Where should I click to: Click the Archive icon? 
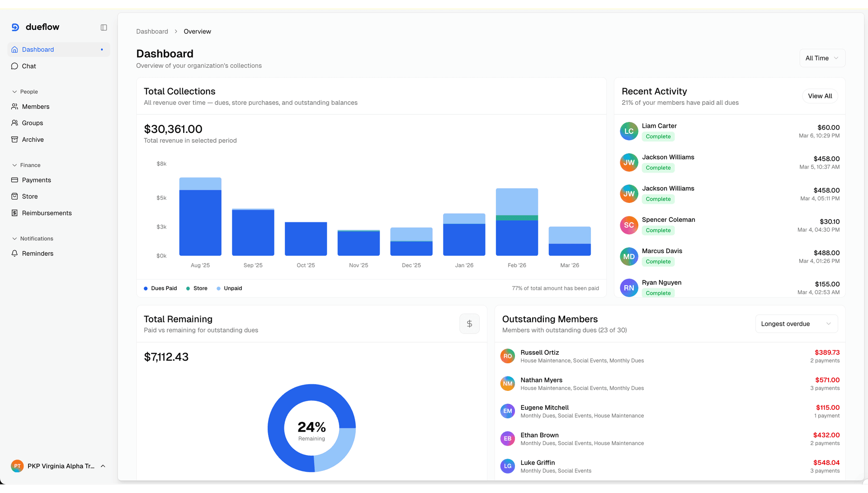[x=15, y=140]
